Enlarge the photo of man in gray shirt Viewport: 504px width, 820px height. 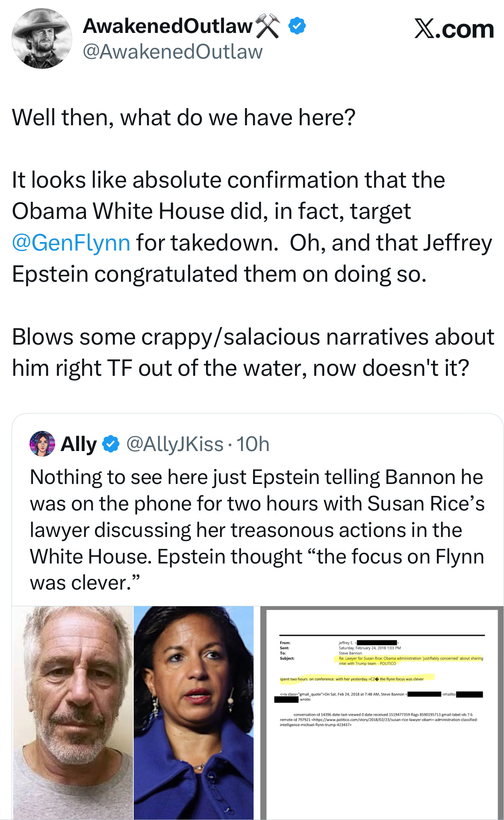tap(73, 712)
